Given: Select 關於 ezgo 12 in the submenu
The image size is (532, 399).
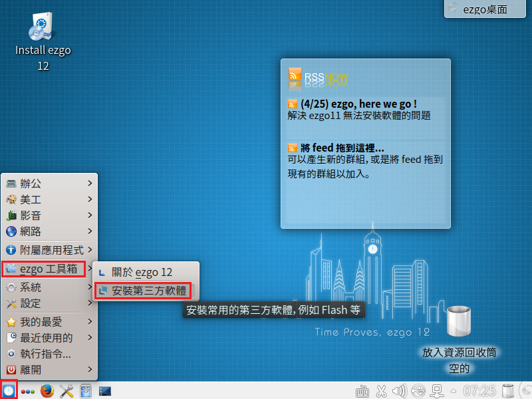Looking at the screenshot, I should point(146,273).
